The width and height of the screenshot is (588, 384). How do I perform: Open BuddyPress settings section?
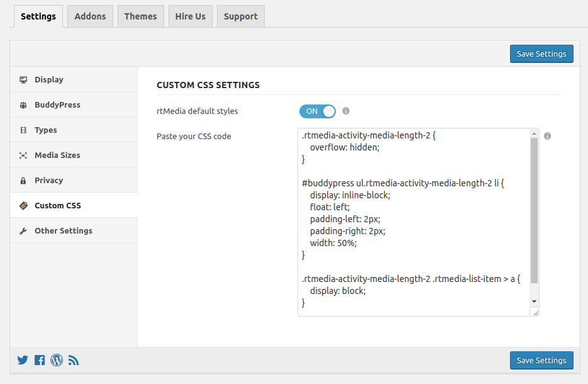point(57,105)
